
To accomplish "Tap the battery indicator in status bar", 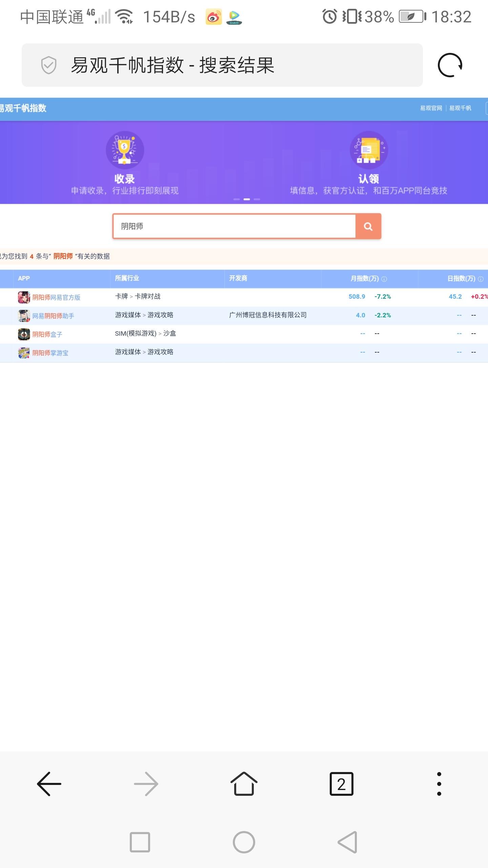I will click(x=412, y=16).
